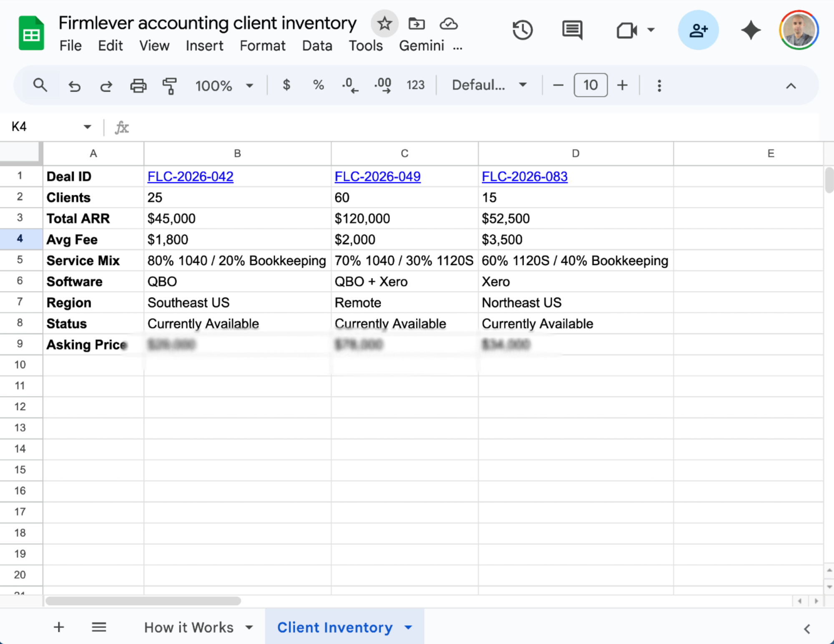
Task: Open the FLC-2026-042 deal link
Action: click(190, 176)
